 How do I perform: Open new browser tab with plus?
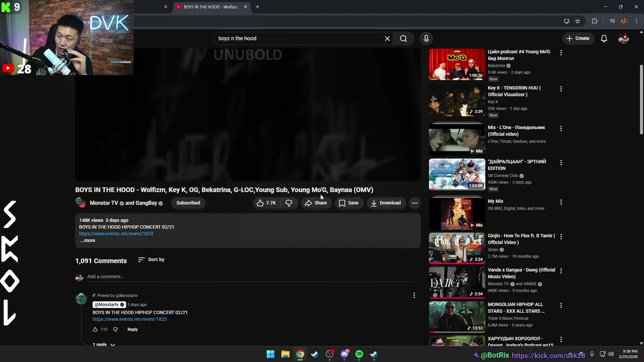tap(258, 7)
